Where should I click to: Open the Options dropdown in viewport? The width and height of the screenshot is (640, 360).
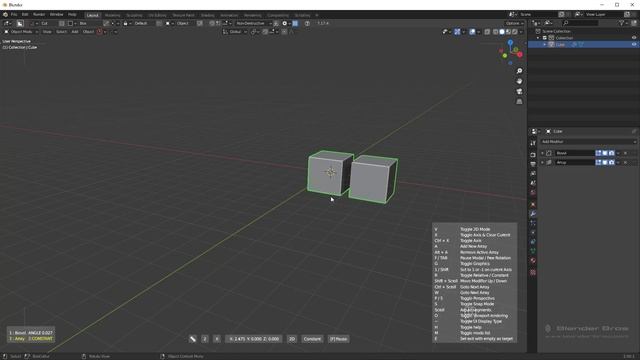pos(514,23)
